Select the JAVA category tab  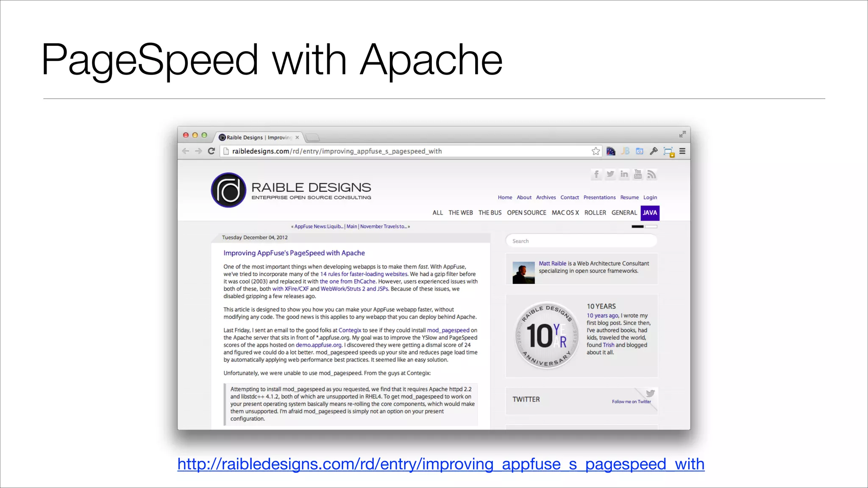[650, 213]
